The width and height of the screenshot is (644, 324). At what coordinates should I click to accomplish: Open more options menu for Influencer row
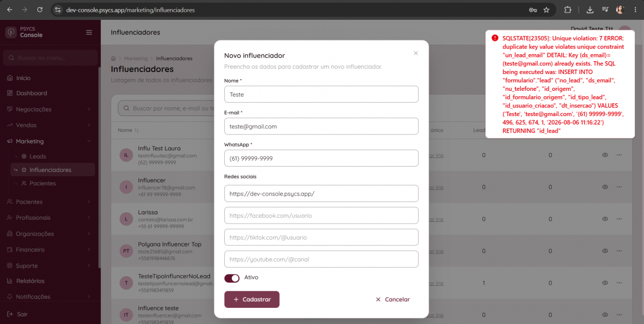pos(619,187)
